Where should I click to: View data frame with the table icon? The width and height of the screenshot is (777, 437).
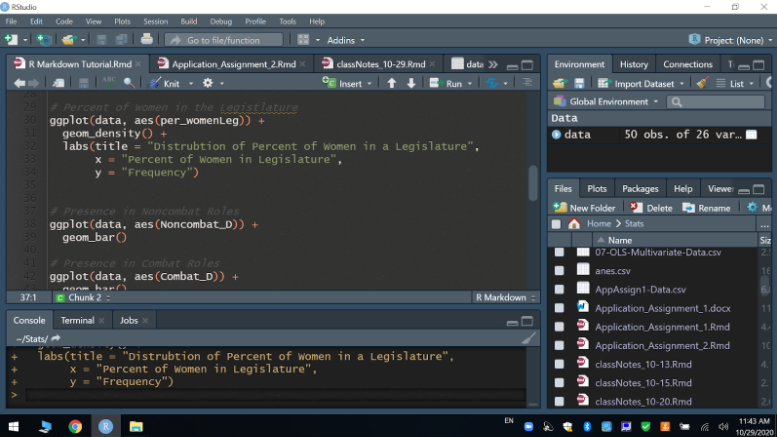point(751,134)
